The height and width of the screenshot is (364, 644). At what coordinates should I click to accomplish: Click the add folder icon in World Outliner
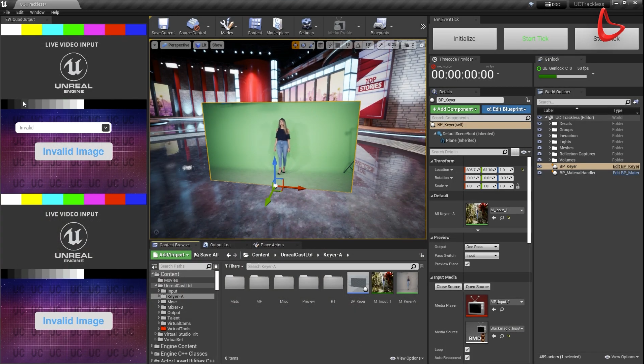pyautogui.click(x=636, y=102)
